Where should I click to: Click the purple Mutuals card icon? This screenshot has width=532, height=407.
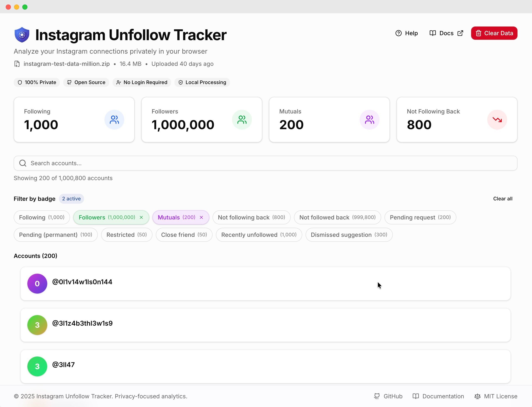pos(369,119)
